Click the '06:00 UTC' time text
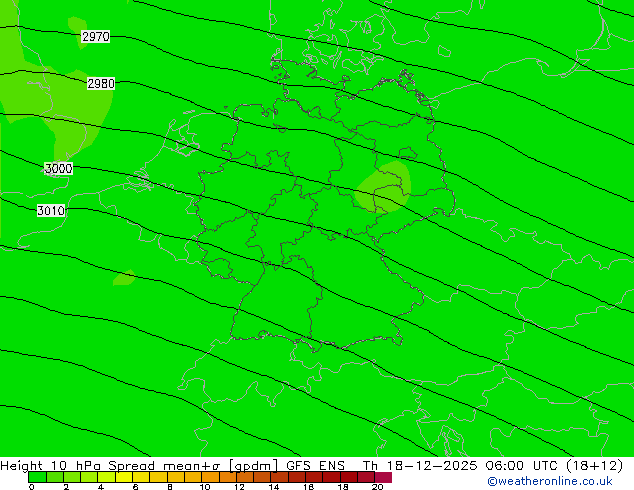The image size is (634, 490). point(523,466)
